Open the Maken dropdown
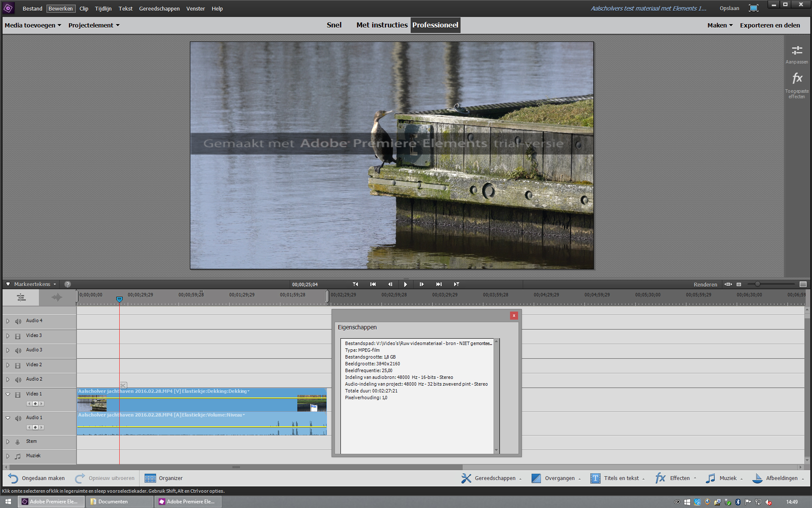Screen dimensions: 812x508 (x=720, y=25)
